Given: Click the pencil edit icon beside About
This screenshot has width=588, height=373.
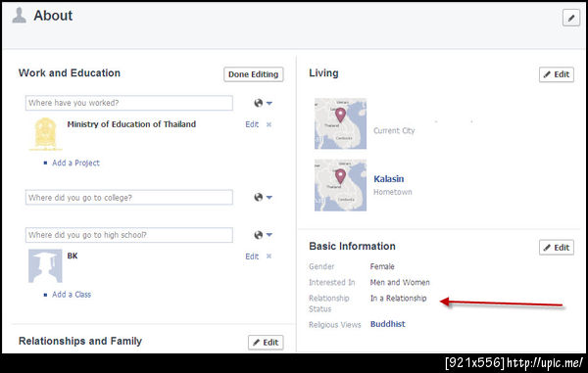Looking at the screenshot, I should [570, 18].
